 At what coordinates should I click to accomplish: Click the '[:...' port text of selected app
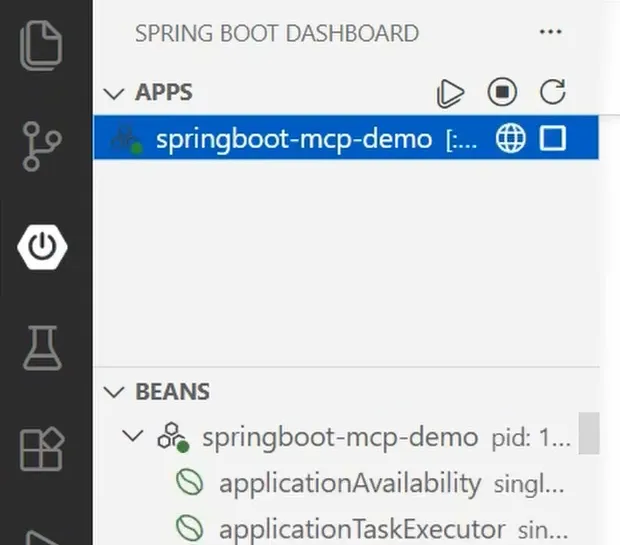click(461, 140)
